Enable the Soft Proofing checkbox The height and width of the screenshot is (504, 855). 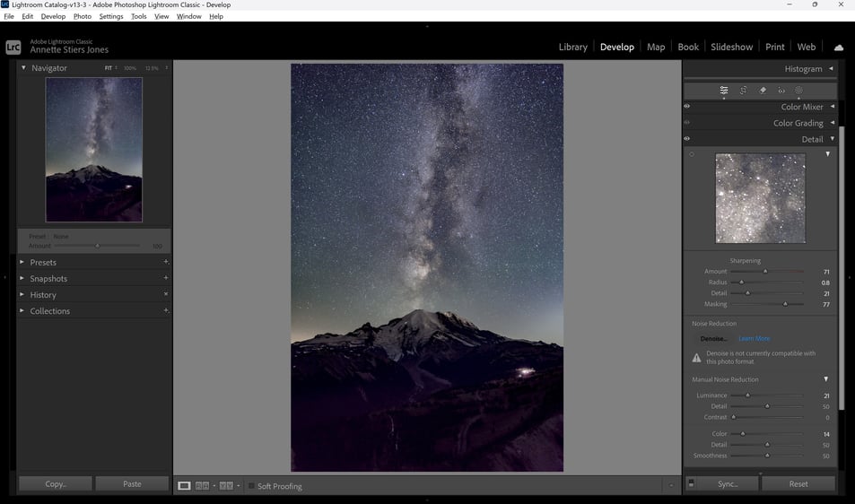[251, 485]
